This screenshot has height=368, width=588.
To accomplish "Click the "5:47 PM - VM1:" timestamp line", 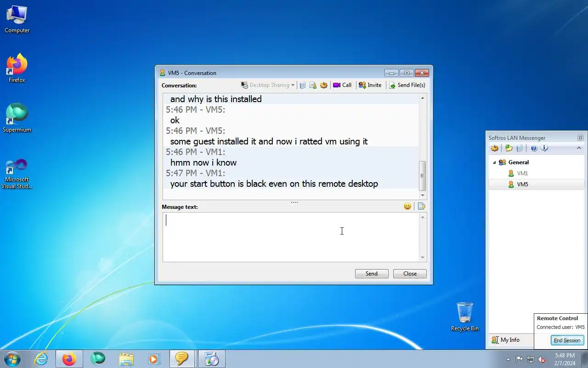I will click(x=195, y=173).
